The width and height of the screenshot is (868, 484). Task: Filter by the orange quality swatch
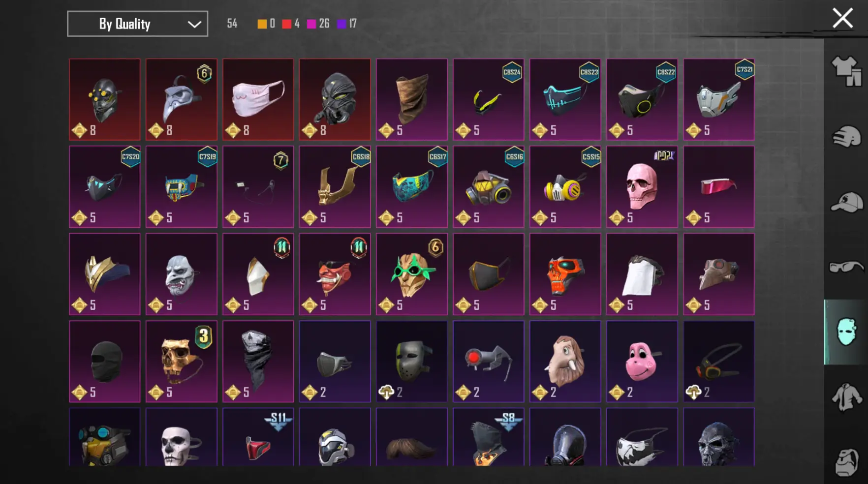pyautogui.click(x=262, y=24)
